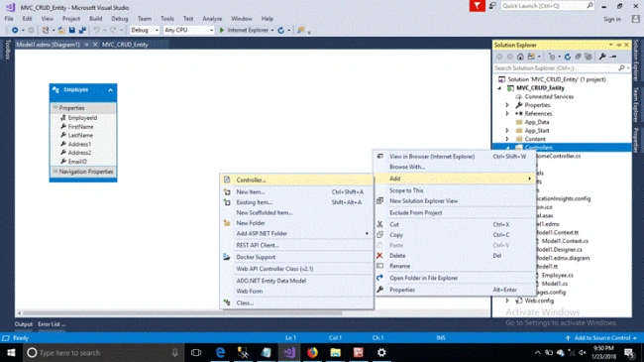Expand the Add ASP.NET Folder submenu

367,233
